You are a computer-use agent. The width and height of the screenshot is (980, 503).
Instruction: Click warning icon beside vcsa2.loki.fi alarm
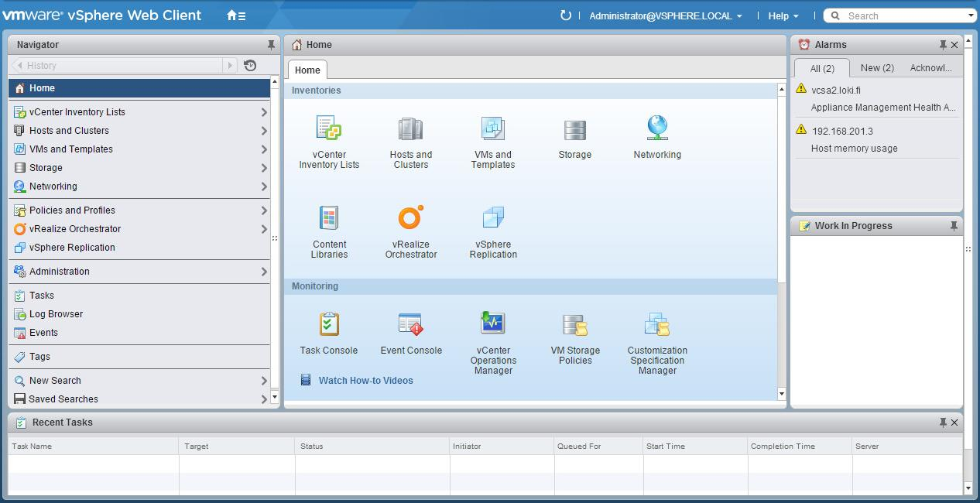(801, 89)
